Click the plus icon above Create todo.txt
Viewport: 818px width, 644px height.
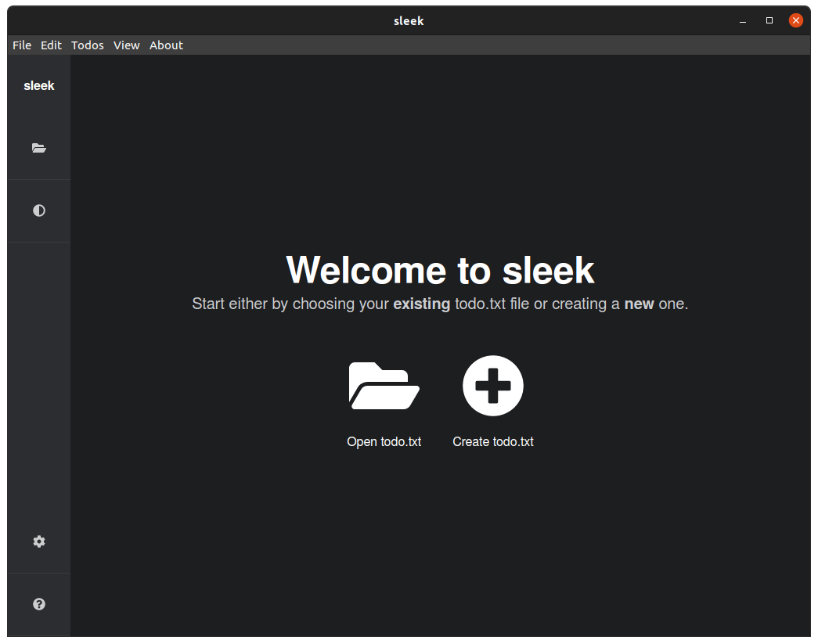[x=492, y=385]
